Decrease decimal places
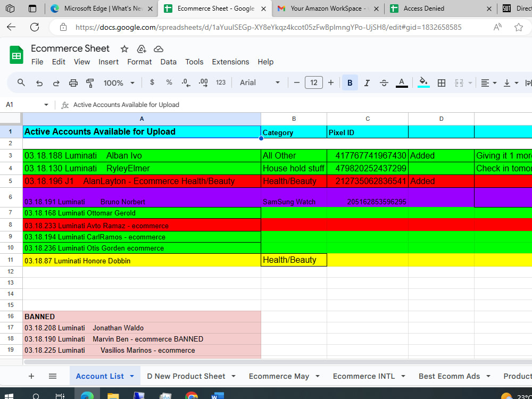532x399 pixels. [x=186, y=83]
